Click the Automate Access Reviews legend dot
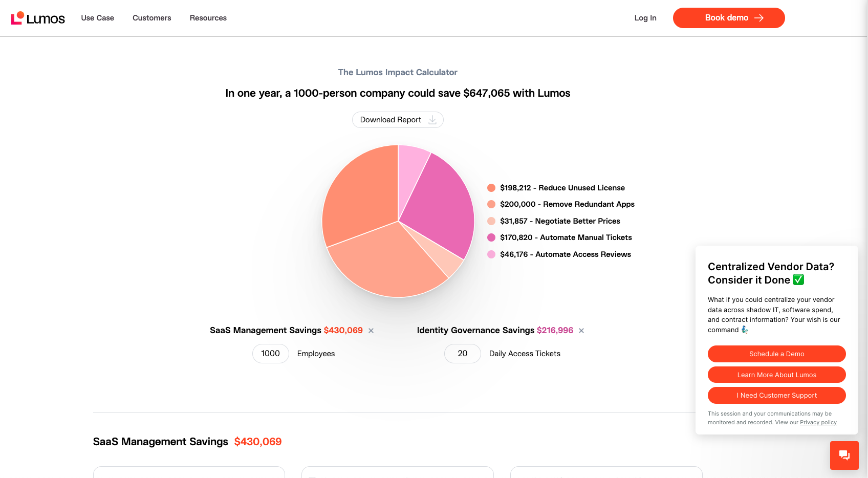This screenshot has height=478, width=868. 491,254
